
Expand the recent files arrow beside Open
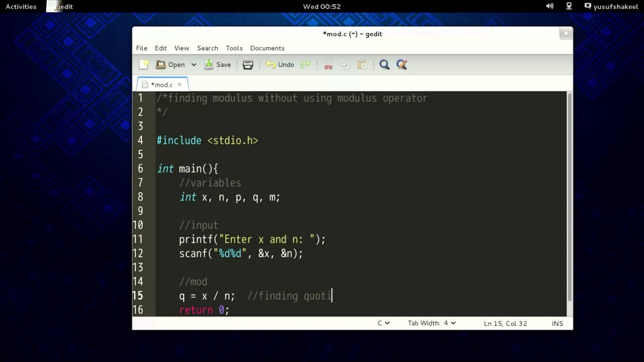pos(194,64)
